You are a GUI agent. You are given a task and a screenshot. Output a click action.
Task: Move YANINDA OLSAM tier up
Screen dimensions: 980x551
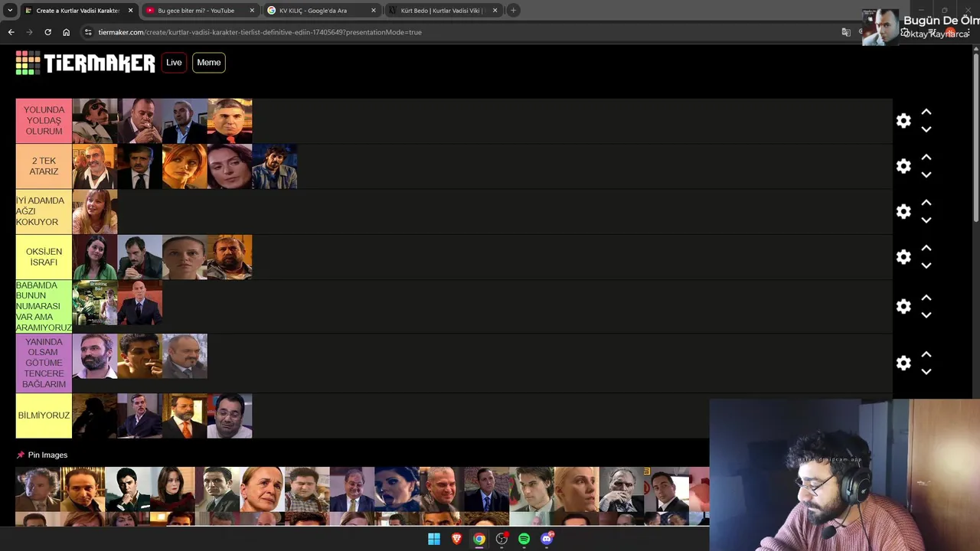click(926, 354)
